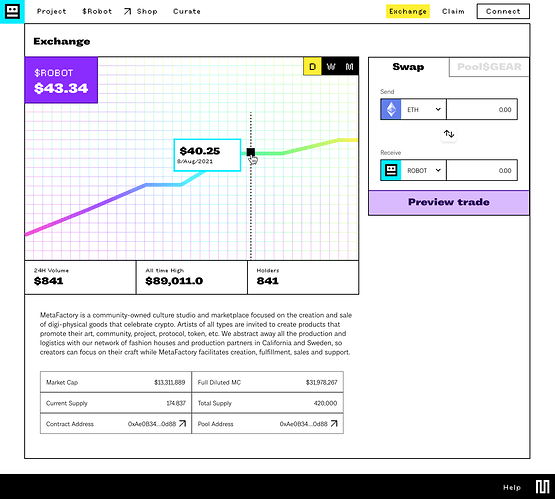
Task: Click the Connect wallet button
Action: 503,11
